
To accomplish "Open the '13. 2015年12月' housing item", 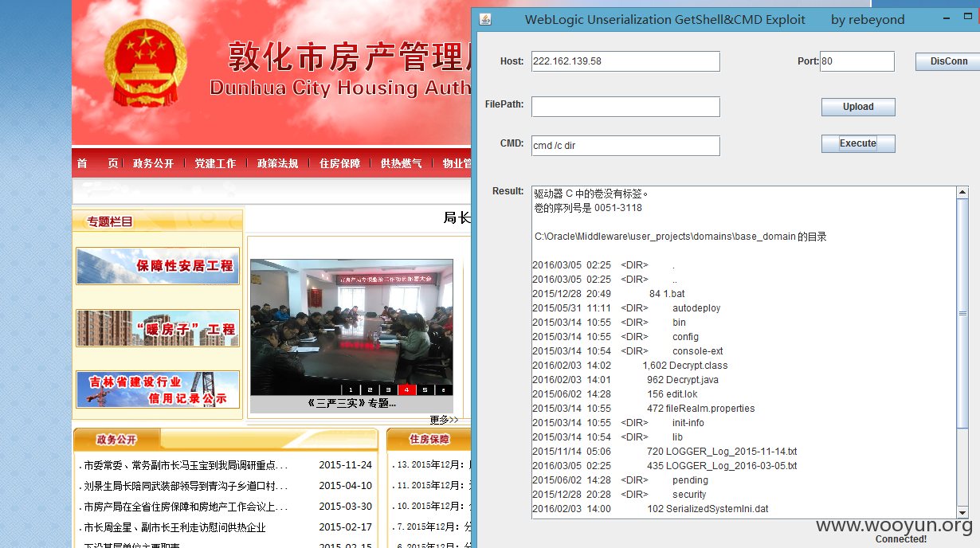I will point(434,465).
